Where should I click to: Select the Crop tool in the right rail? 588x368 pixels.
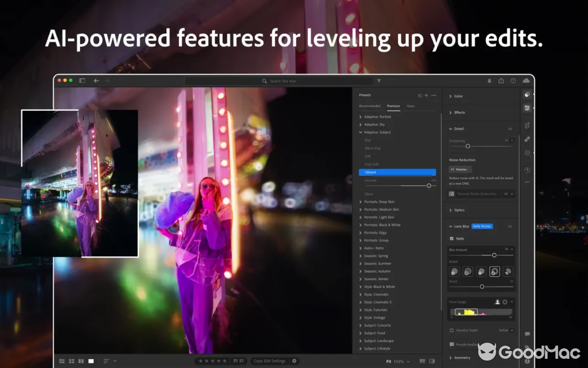pyautogui.click(x=527, y=125)
